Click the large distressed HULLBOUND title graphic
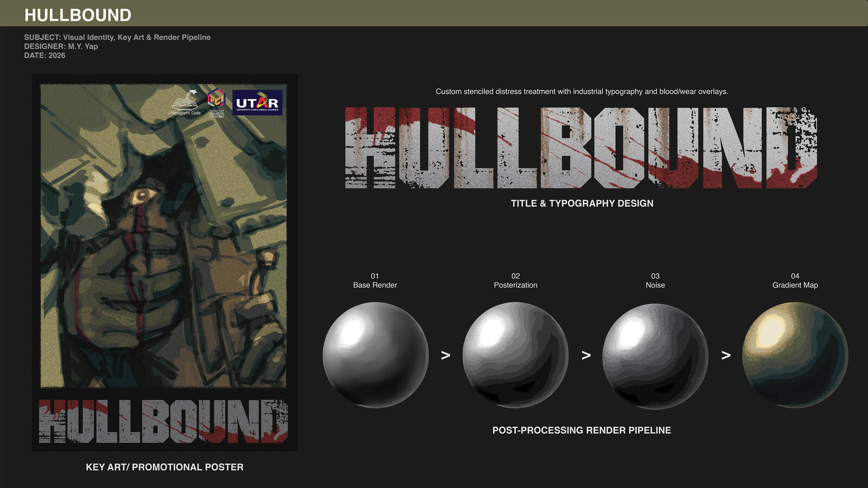 tap(582, 147)
